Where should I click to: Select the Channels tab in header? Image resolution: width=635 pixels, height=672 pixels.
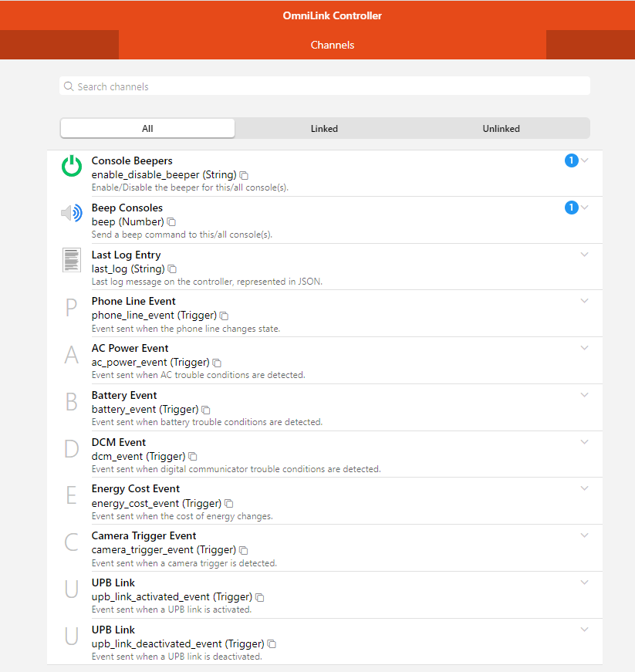(333, 45)
